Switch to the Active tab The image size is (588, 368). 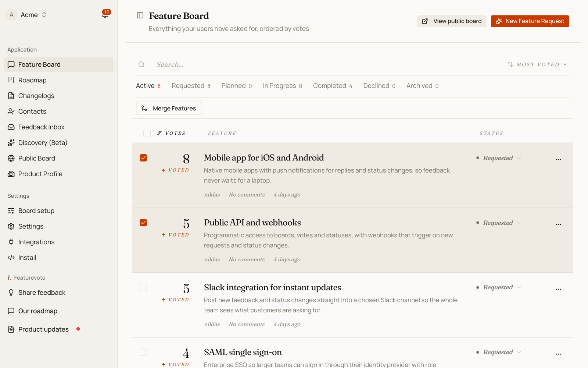148,86
